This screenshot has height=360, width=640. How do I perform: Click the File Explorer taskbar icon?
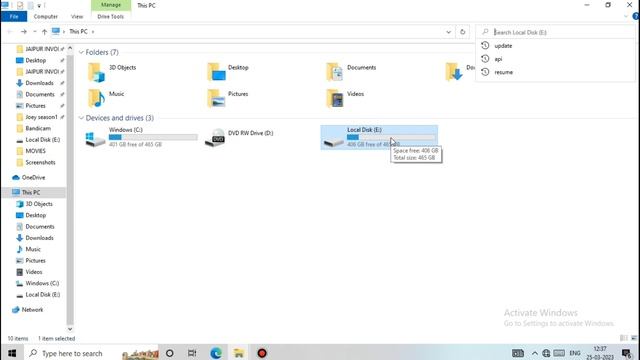click(x=238, y=353)
